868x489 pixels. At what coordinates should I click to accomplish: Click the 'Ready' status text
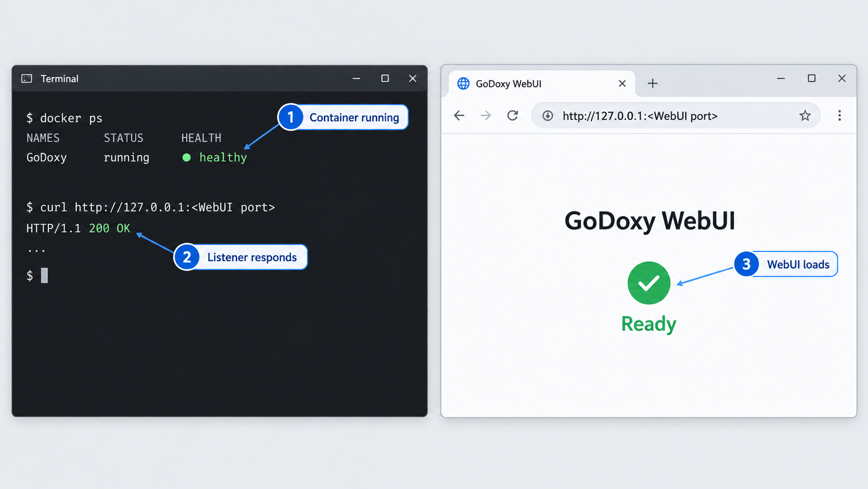pos(649,324)
